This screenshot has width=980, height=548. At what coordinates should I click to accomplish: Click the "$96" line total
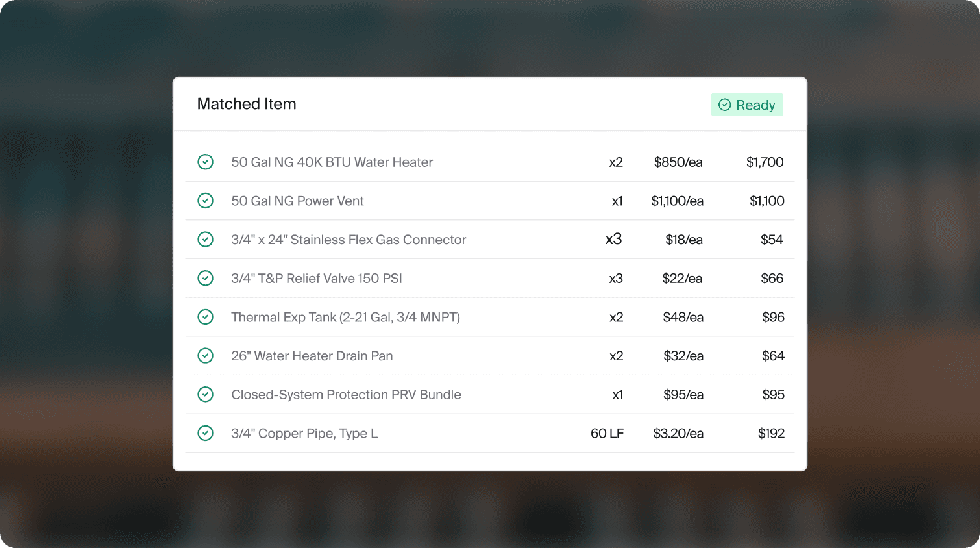click(773, 318)
